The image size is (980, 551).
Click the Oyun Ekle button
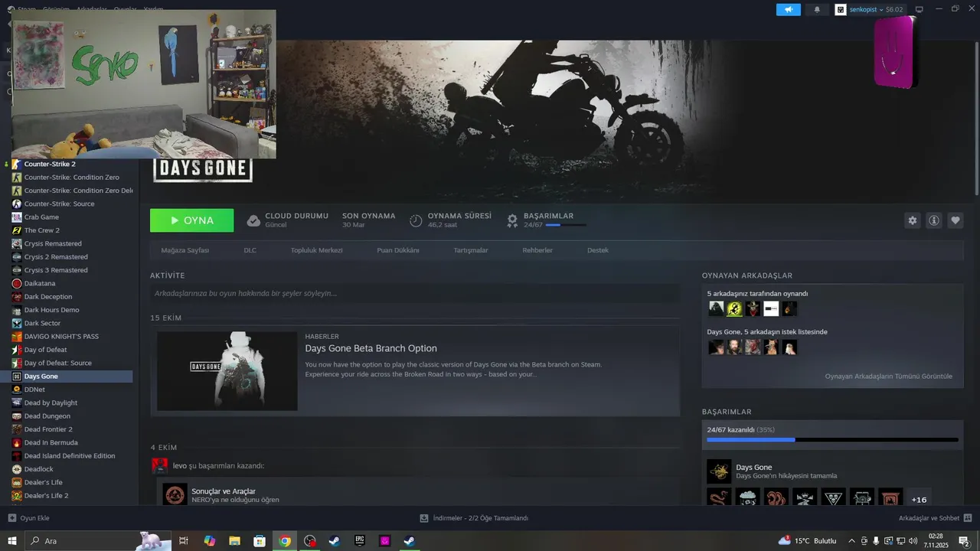click(28, 518)
